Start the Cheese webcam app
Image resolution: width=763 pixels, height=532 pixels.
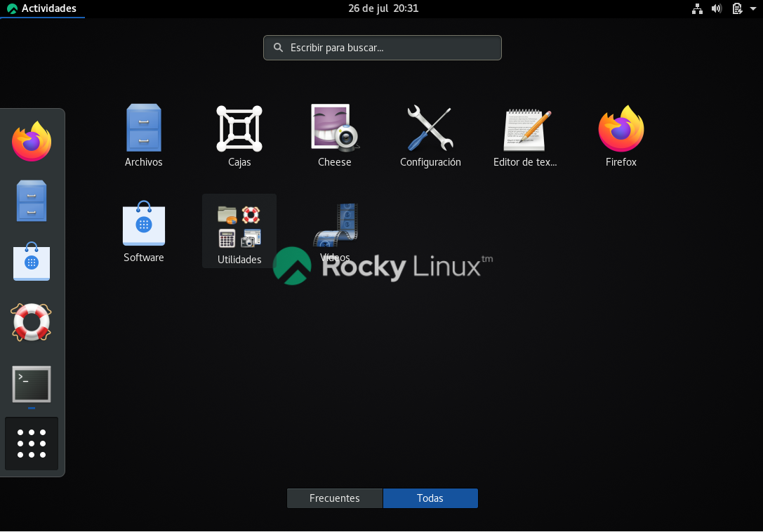click(x=335, y=135)
